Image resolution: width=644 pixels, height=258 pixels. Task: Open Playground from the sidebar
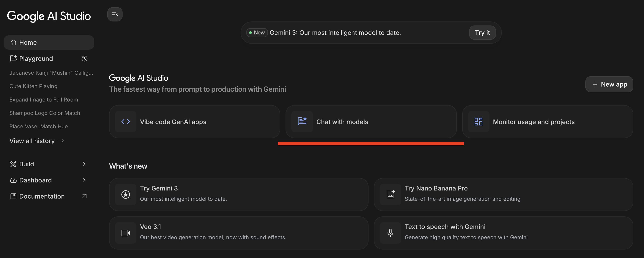(36, 59)
